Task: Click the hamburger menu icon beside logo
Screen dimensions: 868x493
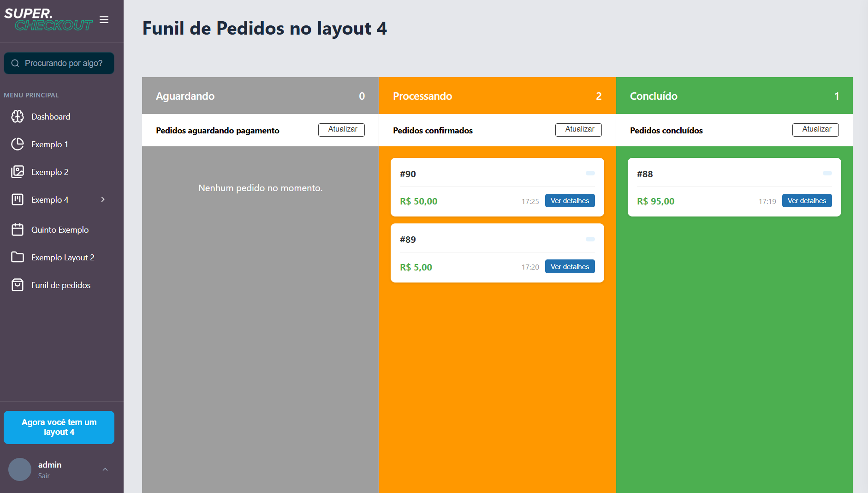Action: 104,20
